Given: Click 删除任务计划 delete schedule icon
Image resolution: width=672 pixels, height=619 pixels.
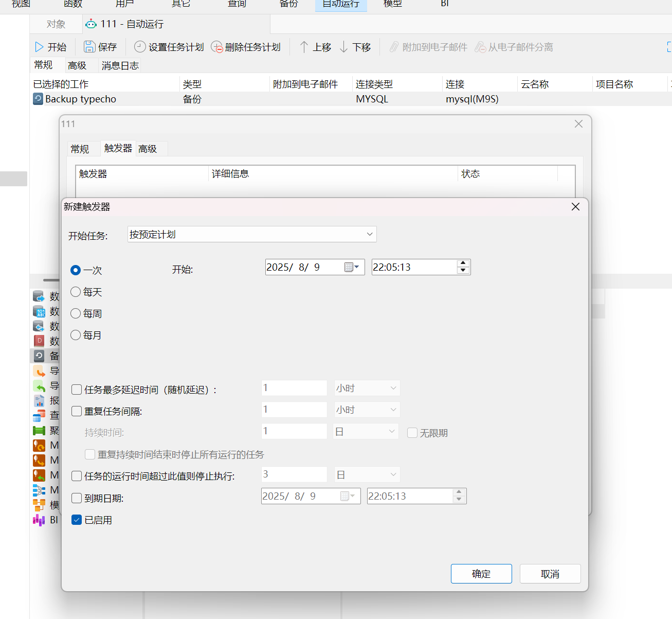Looking at the screenshot, I should pos(217,47).
